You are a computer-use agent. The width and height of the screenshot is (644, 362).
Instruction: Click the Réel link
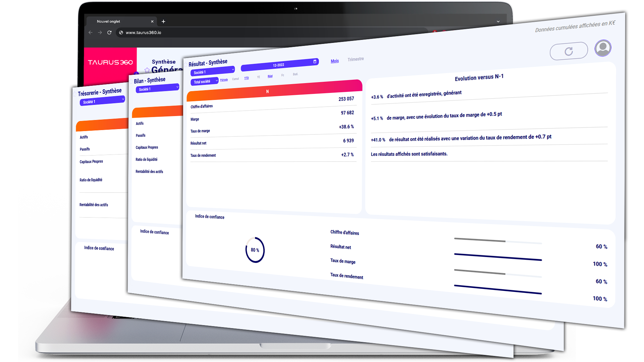[270, 76]
